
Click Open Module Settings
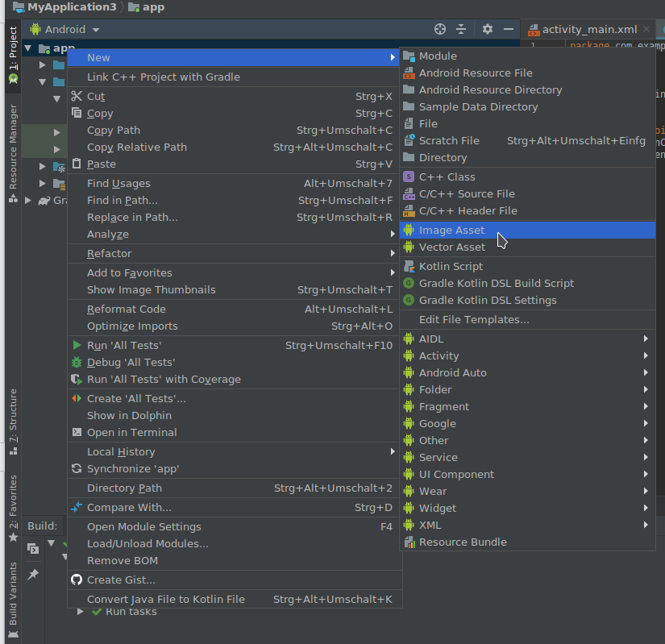[x=143, y=527]
